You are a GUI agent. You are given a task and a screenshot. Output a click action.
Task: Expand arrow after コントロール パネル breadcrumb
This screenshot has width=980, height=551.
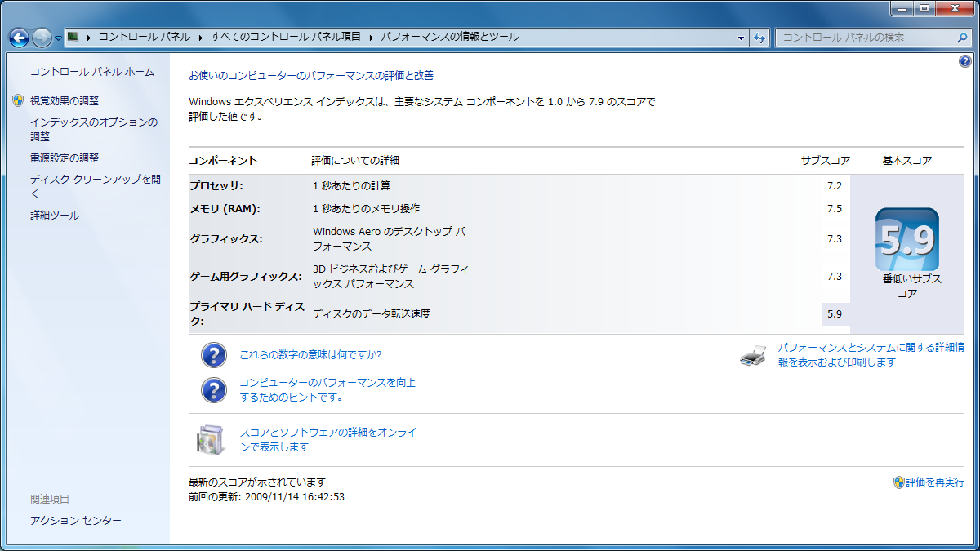click(201, 37)
